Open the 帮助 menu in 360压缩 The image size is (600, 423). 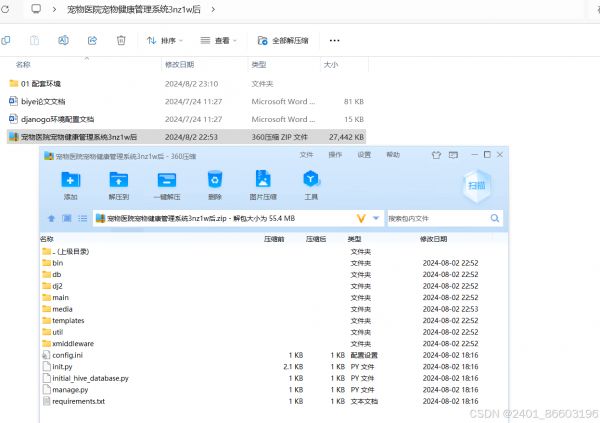click(393, 155)
